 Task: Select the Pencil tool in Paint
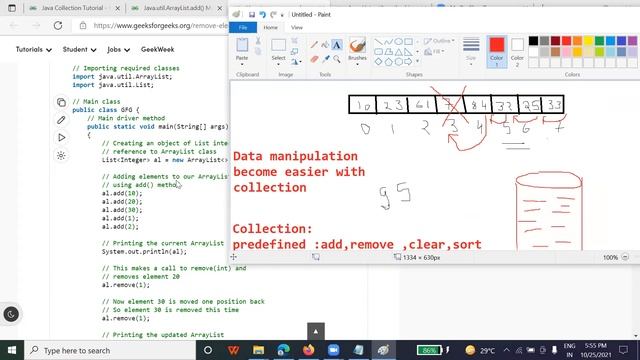314,45
